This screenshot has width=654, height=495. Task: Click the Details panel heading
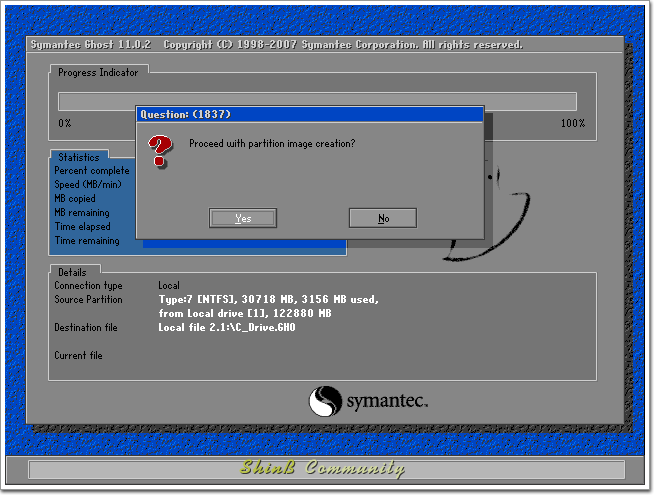click(x=72, y=272)
